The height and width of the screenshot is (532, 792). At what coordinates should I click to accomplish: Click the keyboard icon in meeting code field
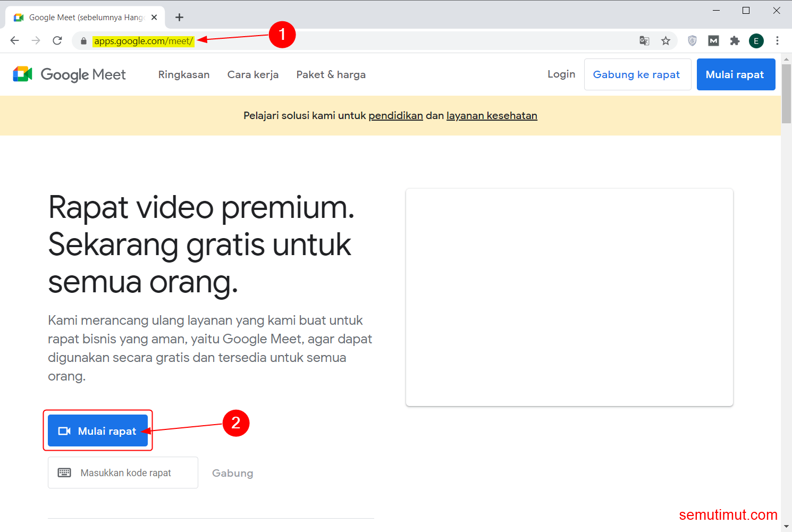click(64, 472)
